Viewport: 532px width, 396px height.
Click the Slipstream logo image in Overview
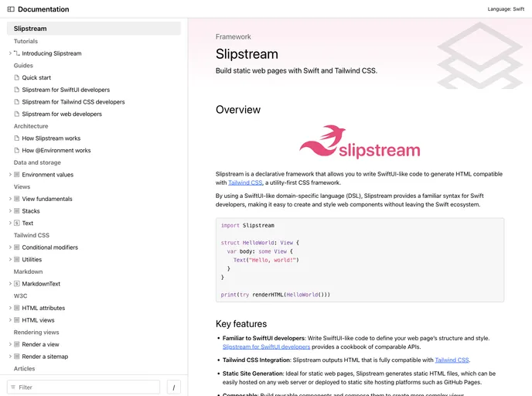coord(360,142)
